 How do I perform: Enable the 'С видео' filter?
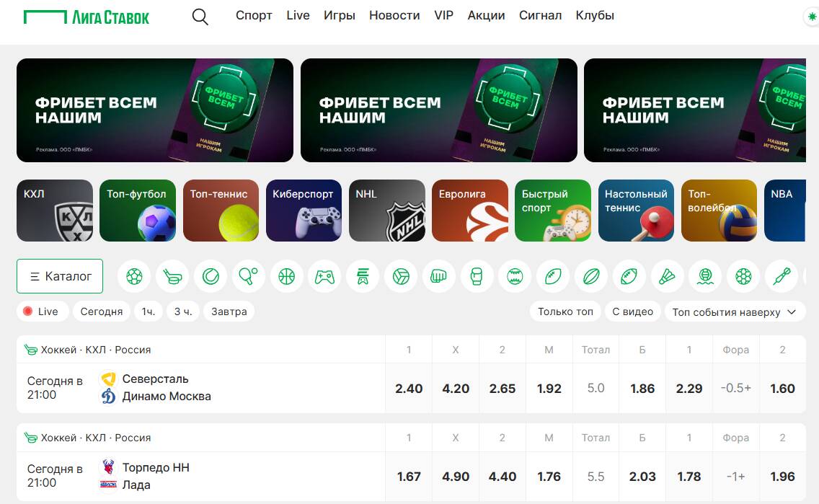(x=633, y=311)
